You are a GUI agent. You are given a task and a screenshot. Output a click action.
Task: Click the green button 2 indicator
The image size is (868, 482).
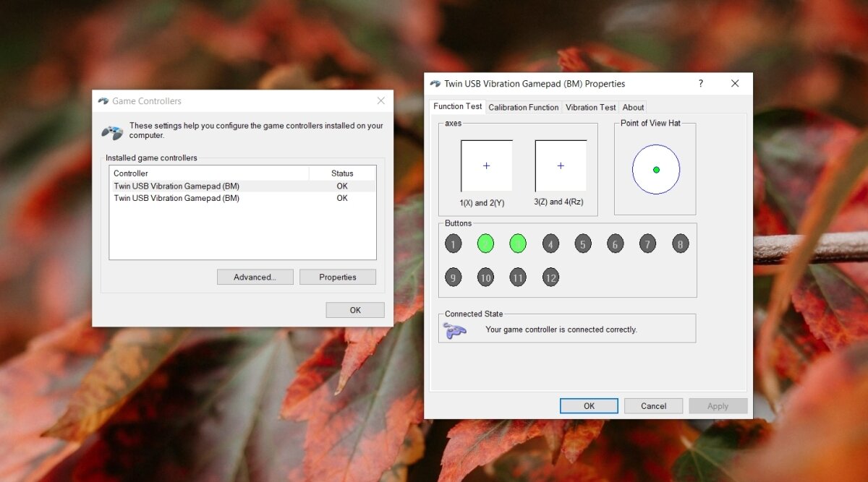click(485, 244)
